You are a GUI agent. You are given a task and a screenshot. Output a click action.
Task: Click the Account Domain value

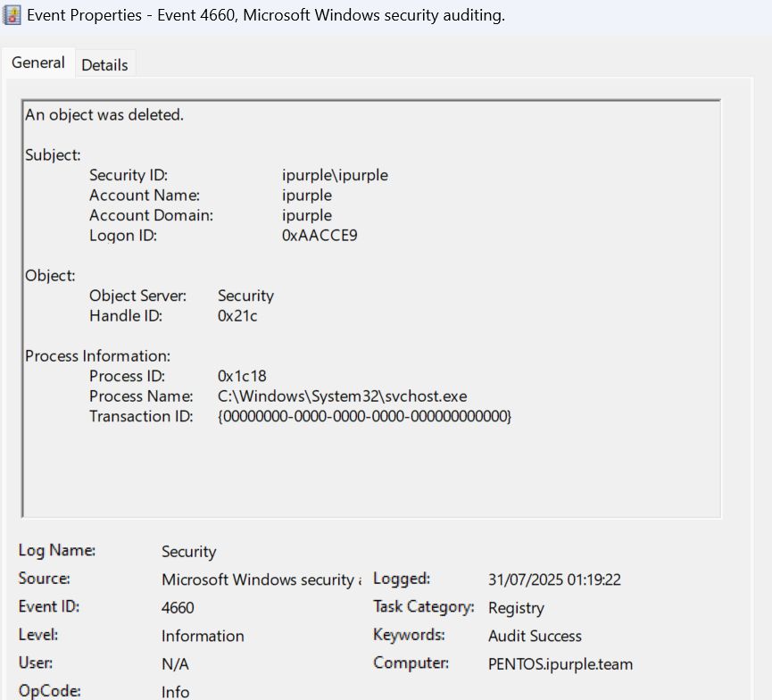(x=306, y=215)
